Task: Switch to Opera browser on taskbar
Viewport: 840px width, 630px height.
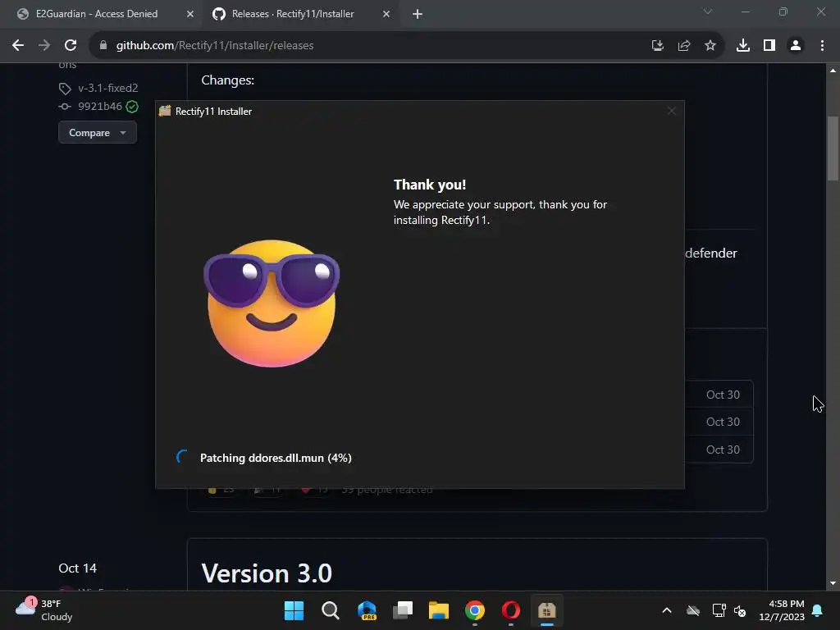Action: tap(511, 610)
